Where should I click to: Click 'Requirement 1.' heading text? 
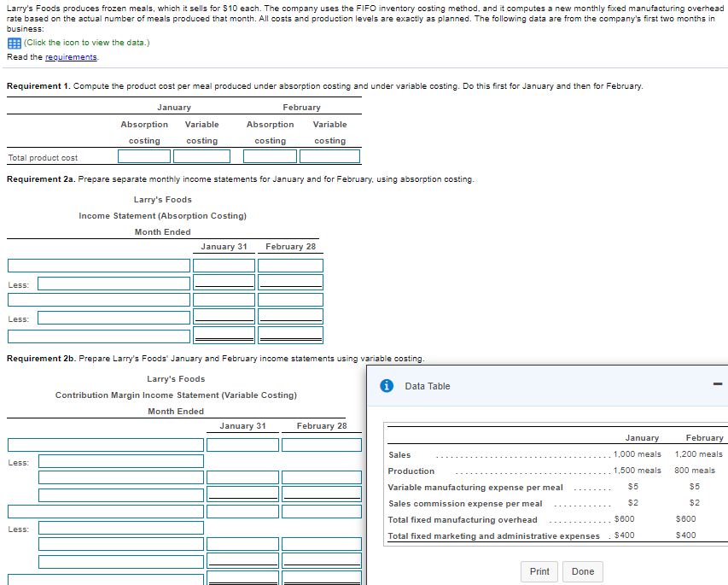tap(38, 86)
